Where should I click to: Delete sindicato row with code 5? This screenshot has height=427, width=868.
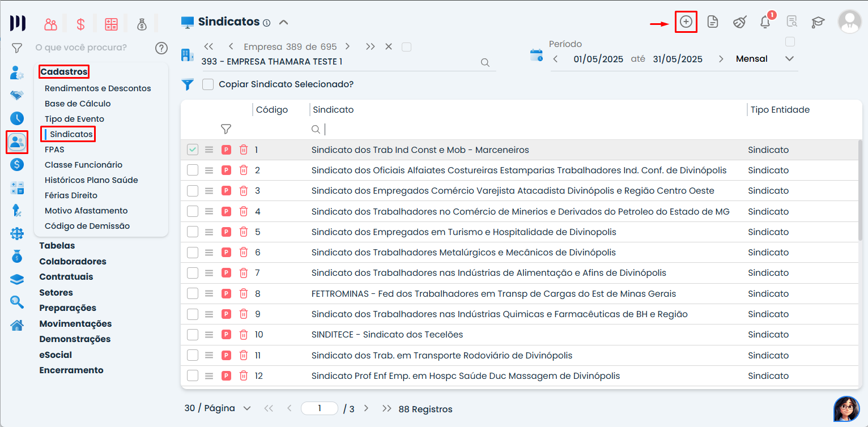click(244, 232)
